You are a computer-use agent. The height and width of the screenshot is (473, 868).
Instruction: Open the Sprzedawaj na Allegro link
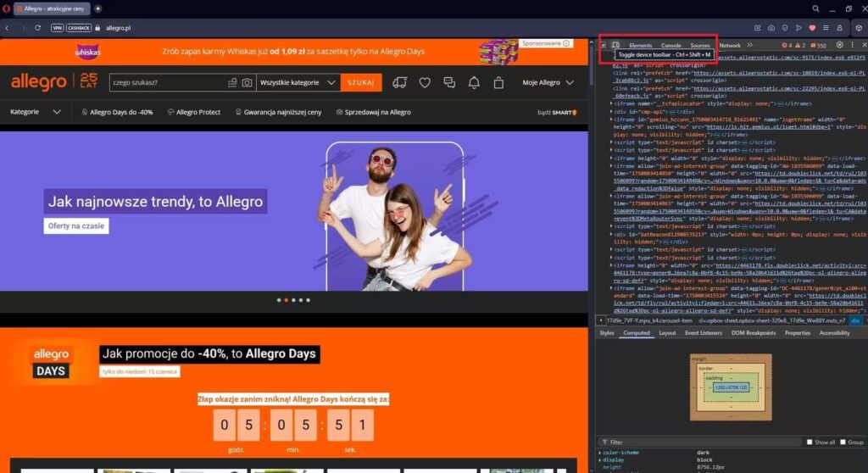[x=374, y=112]
